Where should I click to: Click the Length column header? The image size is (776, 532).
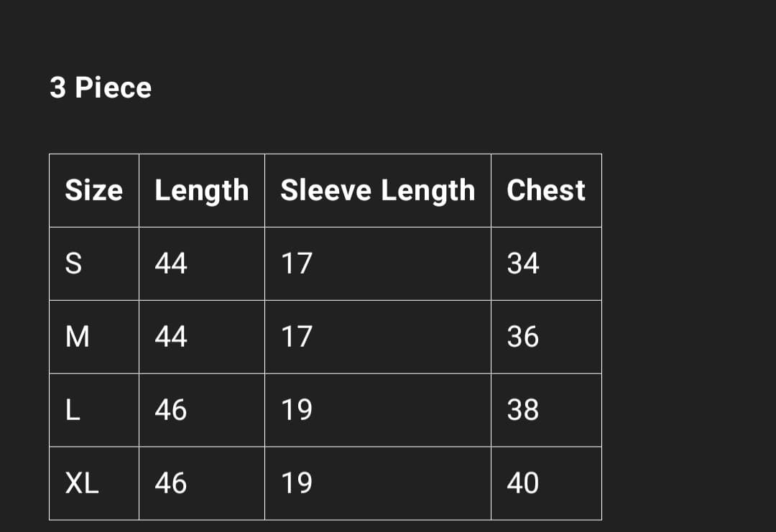pyautogui.click(x=201, y=190)
